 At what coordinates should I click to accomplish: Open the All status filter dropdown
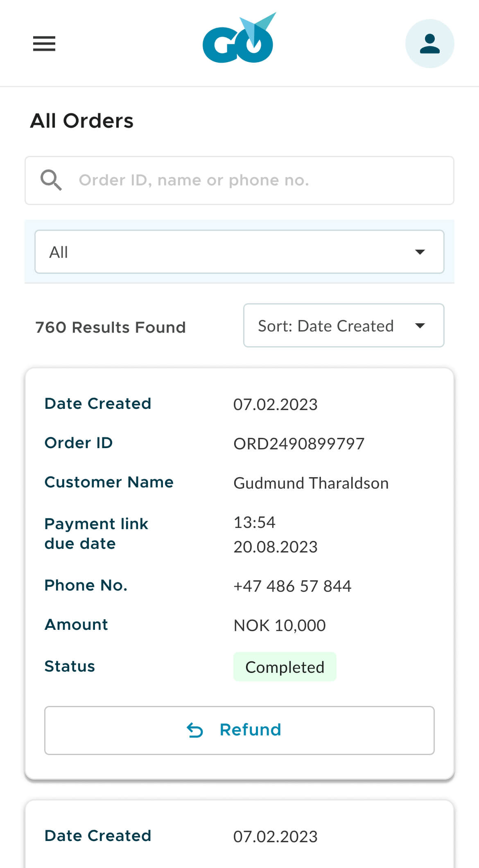(239, 252)
